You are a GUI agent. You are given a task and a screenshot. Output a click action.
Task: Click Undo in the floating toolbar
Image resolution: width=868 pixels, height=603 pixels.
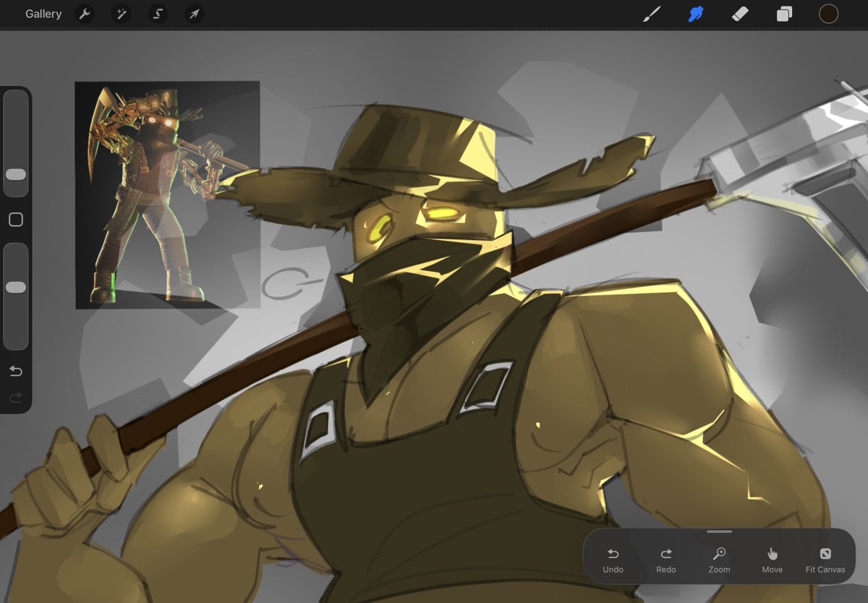(x=613, y=560)
